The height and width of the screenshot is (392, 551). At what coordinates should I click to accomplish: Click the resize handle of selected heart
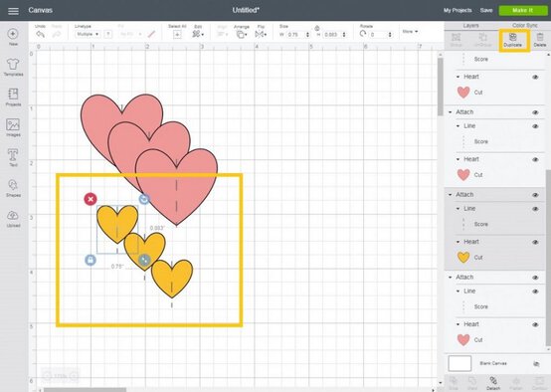[144, 260]
